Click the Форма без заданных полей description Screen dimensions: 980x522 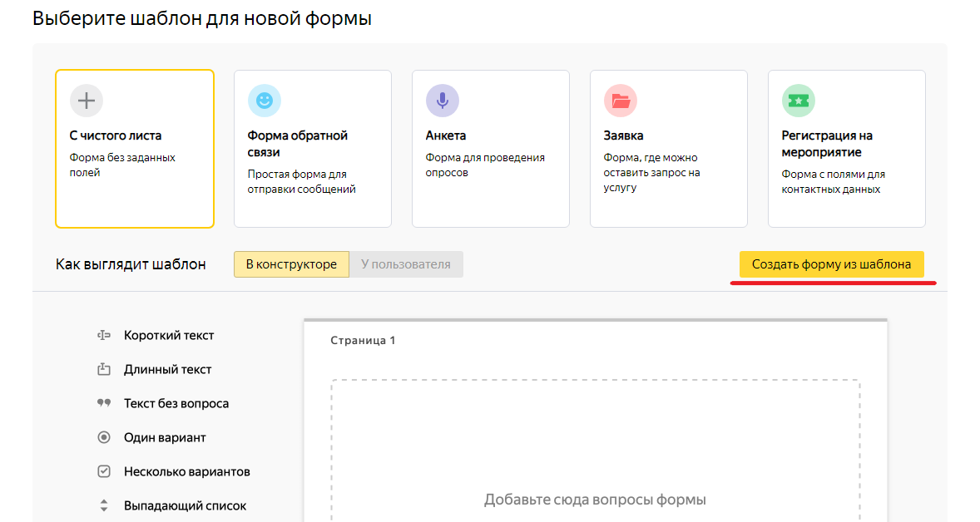pos(122,165)
